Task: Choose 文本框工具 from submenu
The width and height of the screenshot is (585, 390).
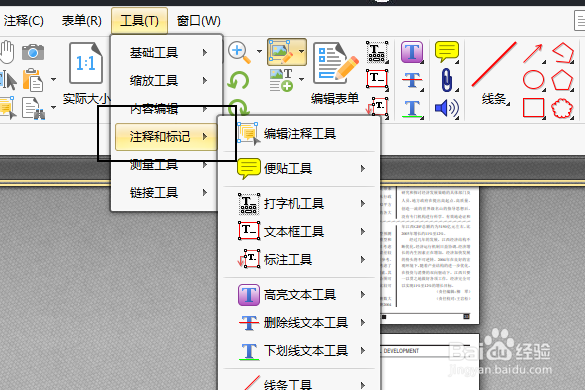Action: point(299,232)
